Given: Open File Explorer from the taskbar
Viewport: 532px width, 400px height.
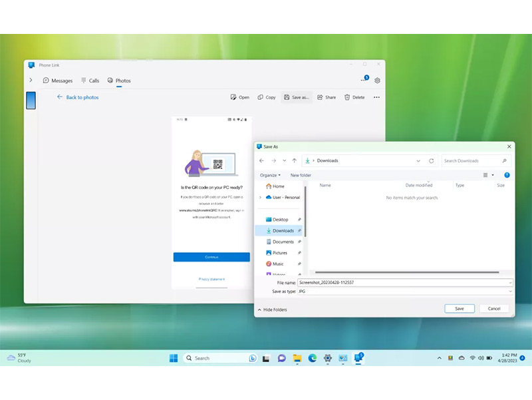Looking at the screenshot, I should (297, 358).
